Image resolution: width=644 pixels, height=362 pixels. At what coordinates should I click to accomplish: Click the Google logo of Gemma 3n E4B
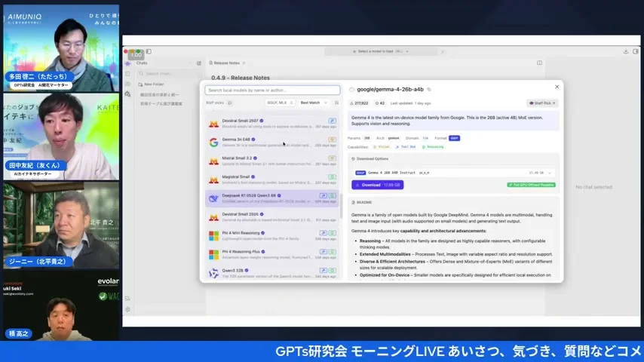(213, 143)
